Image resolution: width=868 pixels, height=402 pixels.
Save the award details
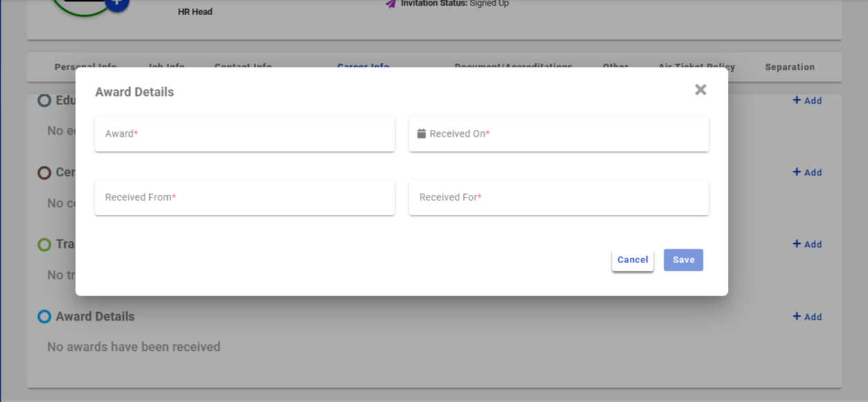[x=683, y=260]
